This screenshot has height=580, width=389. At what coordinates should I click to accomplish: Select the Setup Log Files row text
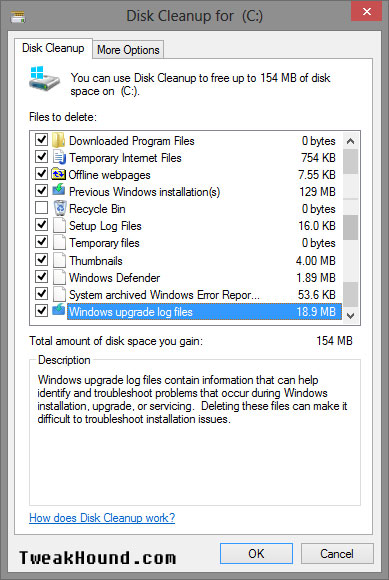(105, 226)
